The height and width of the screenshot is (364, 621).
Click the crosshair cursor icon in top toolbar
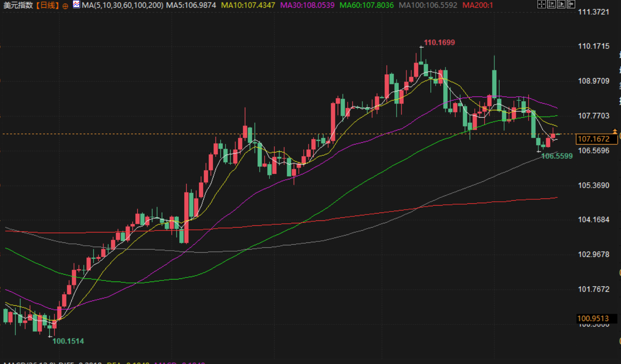coord(541,5)
